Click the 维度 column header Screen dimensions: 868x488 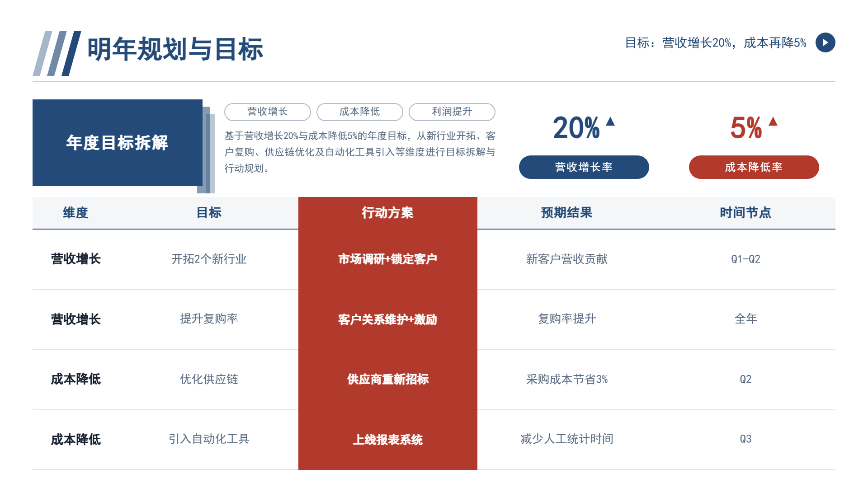[x=75, y=213]
